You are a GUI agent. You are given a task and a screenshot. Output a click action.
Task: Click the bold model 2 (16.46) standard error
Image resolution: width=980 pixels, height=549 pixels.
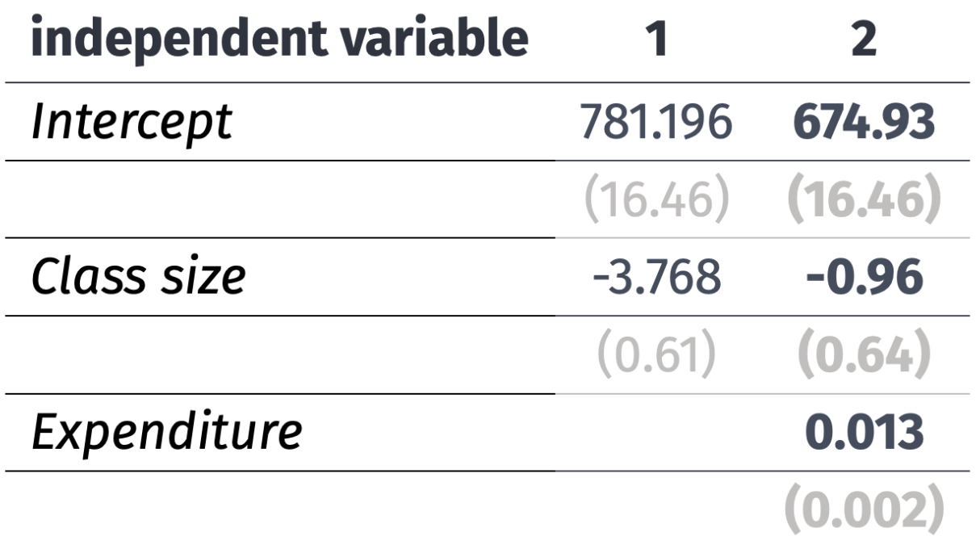pyautogui.click(x=863, y=202)
